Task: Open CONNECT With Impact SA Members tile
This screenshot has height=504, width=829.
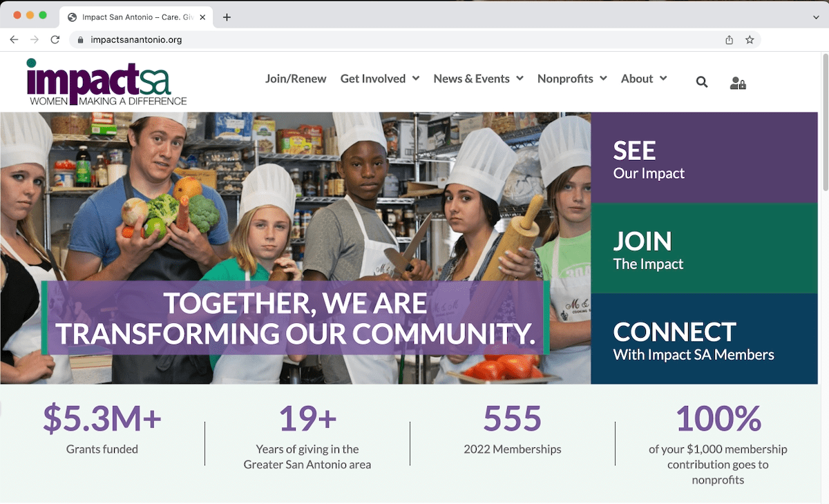Action: click(x=704, y=339)
